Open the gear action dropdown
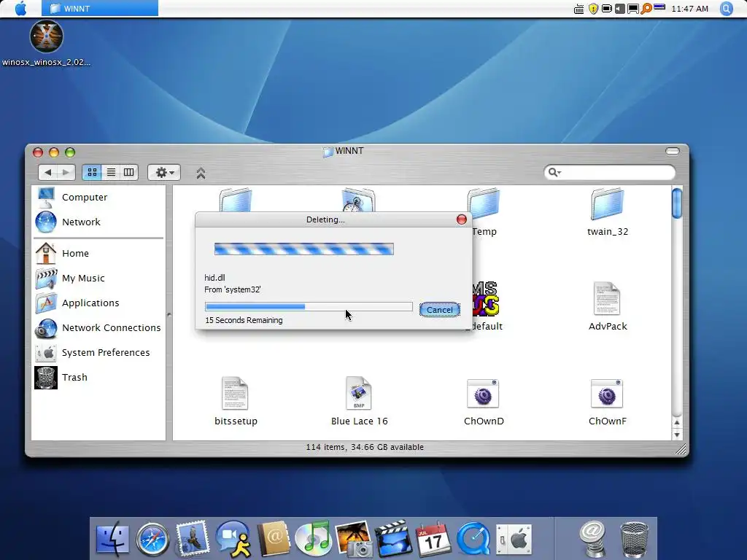Viewport: 747px width, 560px height. tap(164, 172)
